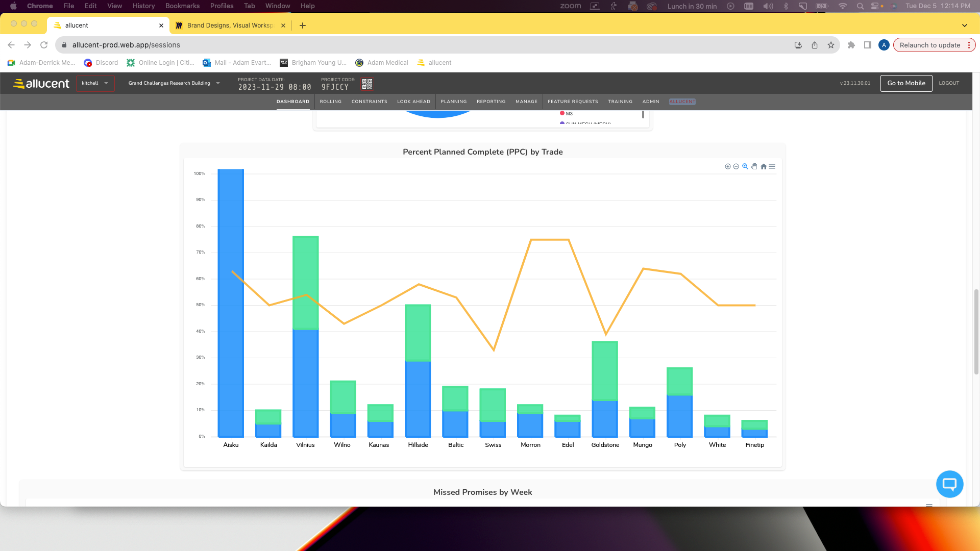Toggle the Chrome side panel
980x551 pixels.
[867, 45]
